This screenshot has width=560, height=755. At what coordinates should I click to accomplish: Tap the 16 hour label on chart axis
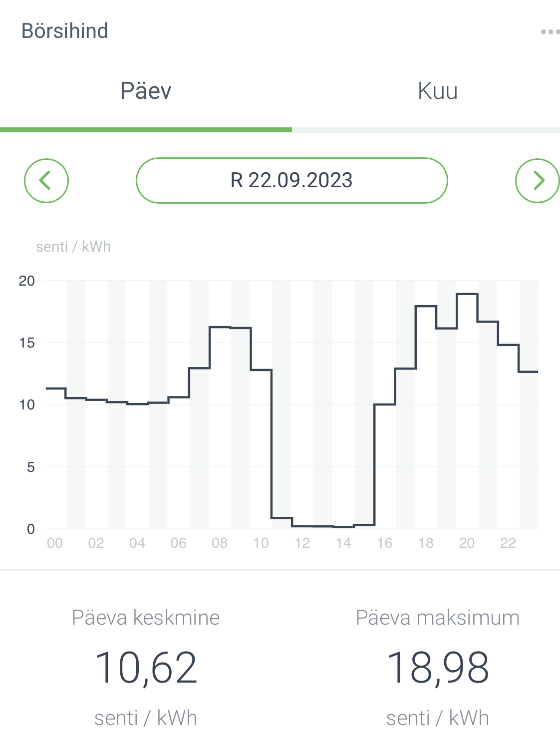pyautogui.click(x=384, y=543)
